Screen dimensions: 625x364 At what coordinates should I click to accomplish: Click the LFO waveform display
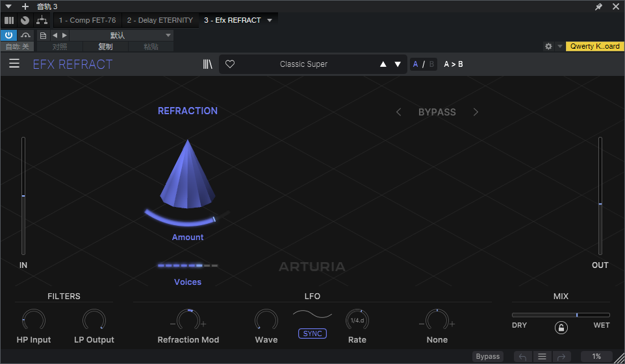pyautogui.click(x=312, y=315)
